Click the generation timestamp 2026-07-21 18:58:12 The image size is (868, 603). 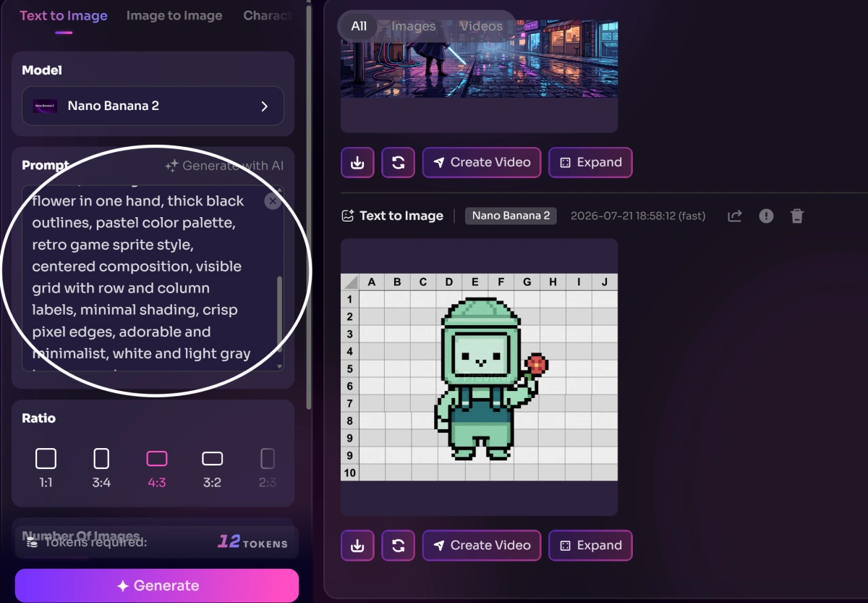(x=638, y=216)
